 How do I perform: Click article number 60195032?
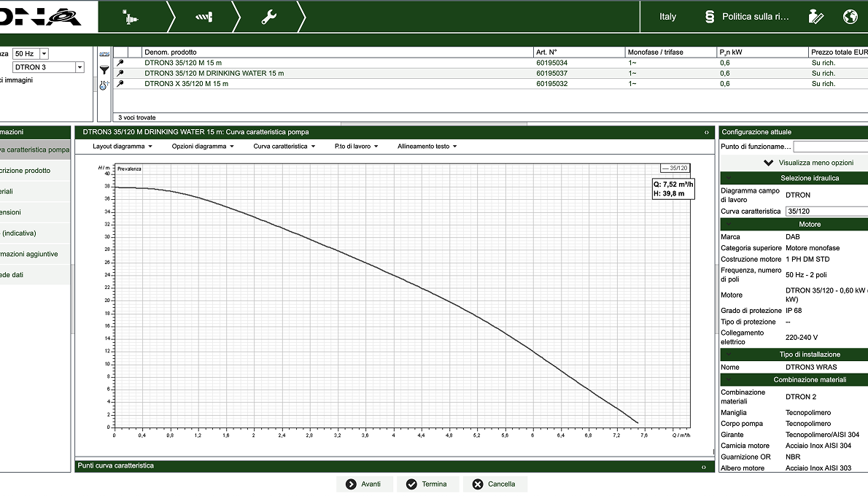552,84
